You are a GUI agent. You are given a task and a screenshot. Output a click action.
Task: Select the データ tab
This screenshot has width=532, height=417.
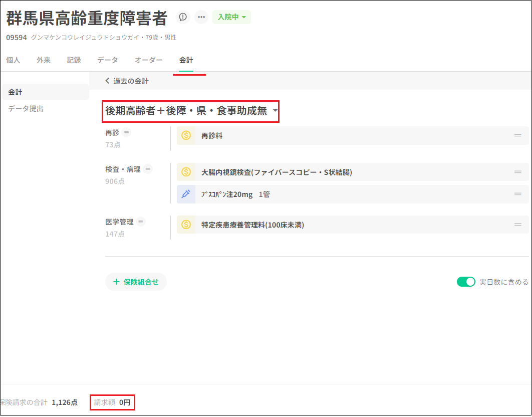click(x=108, y=60)
